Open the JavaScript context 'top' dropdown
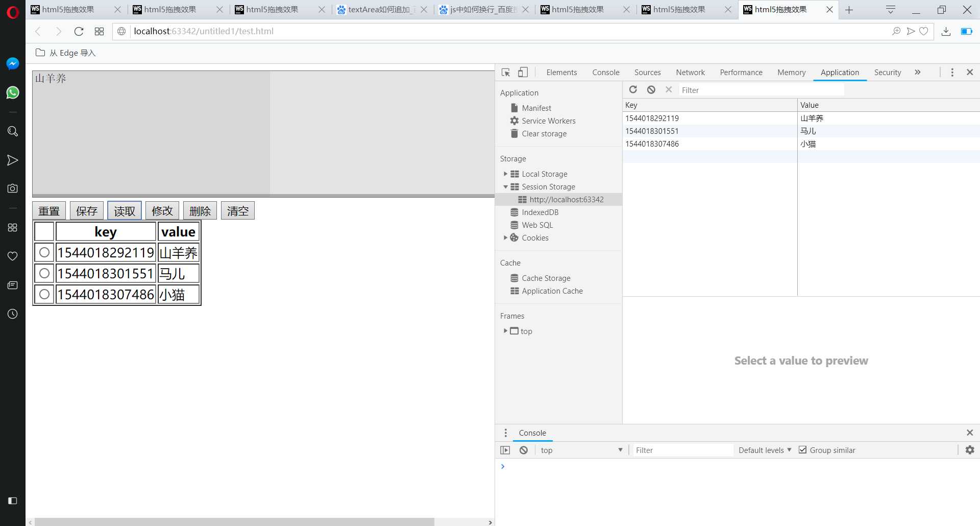 coord(582,450)
